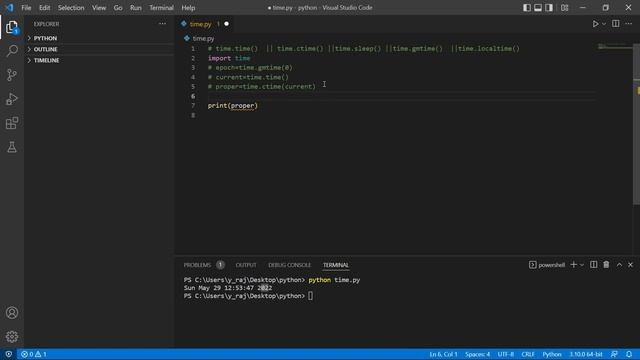Click 3.10.0 64-bit interpreter selector

[586, 354]
